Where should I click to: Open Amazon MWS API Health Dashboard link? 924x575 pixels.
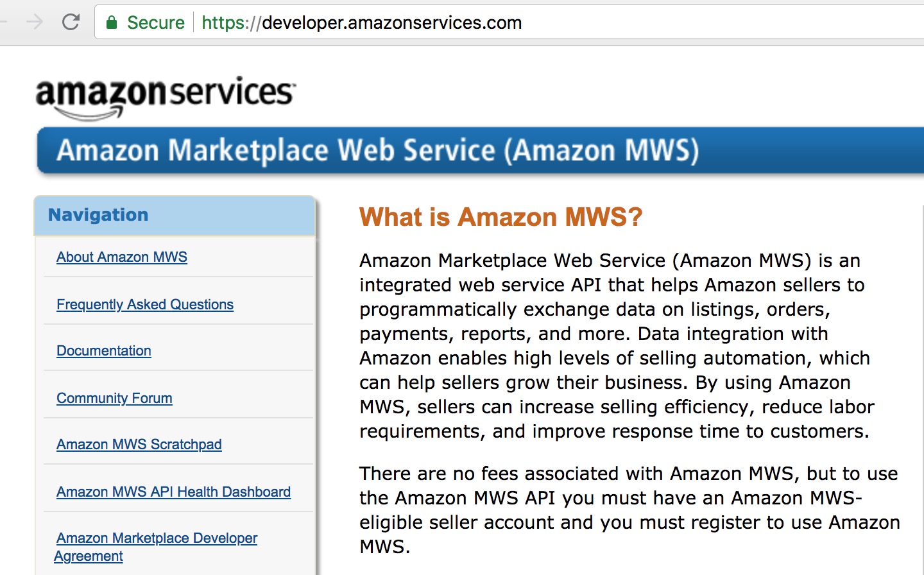(173, 492)
